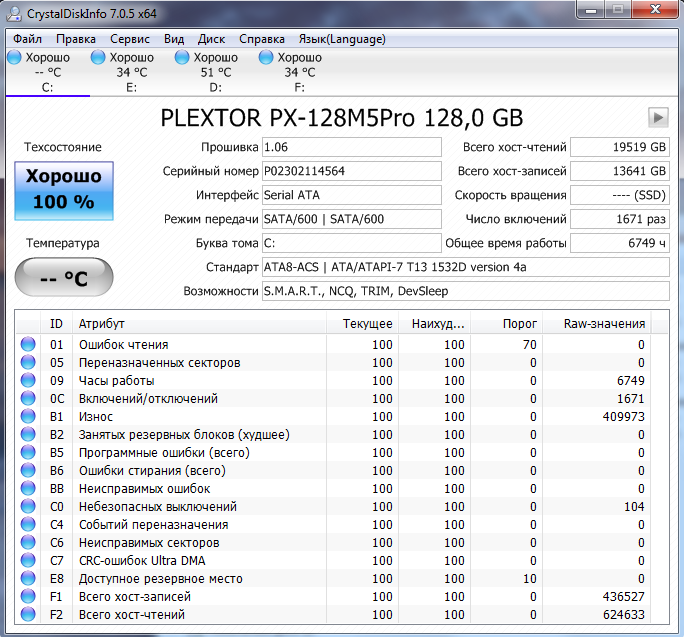Click raw value 436527 in F1 row
This screenshot has height=637, width=684.
[623, 596]
